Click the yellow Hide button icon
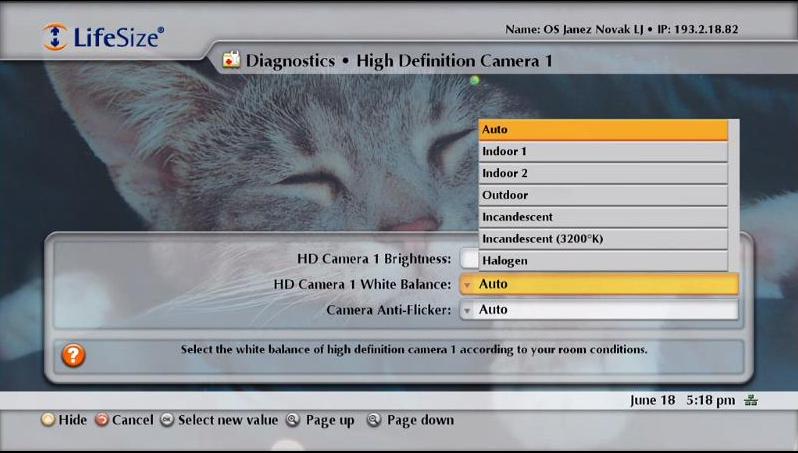The image size is (798, 453). point(48,420)
